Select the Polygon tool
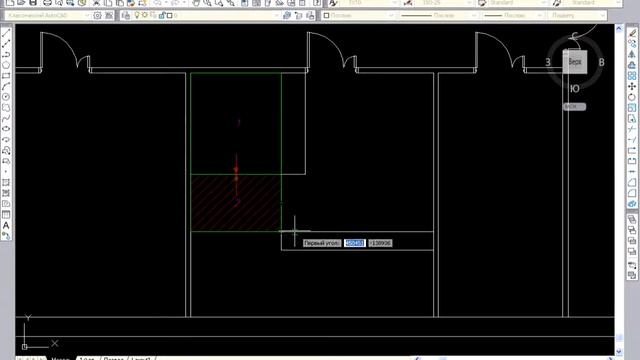The width and height of the screenshot is (640, 360). coord(6,65)
